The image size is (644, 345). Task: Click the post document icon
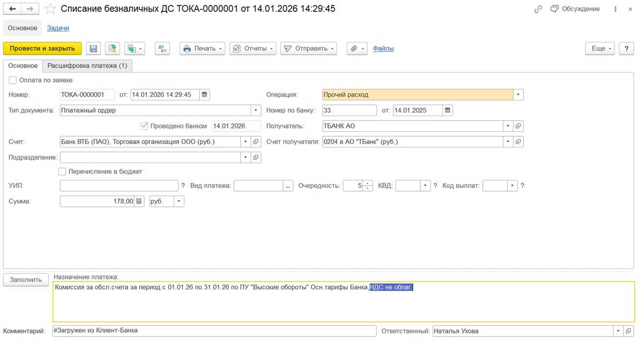pyautogui.click(x=112, y=49)
